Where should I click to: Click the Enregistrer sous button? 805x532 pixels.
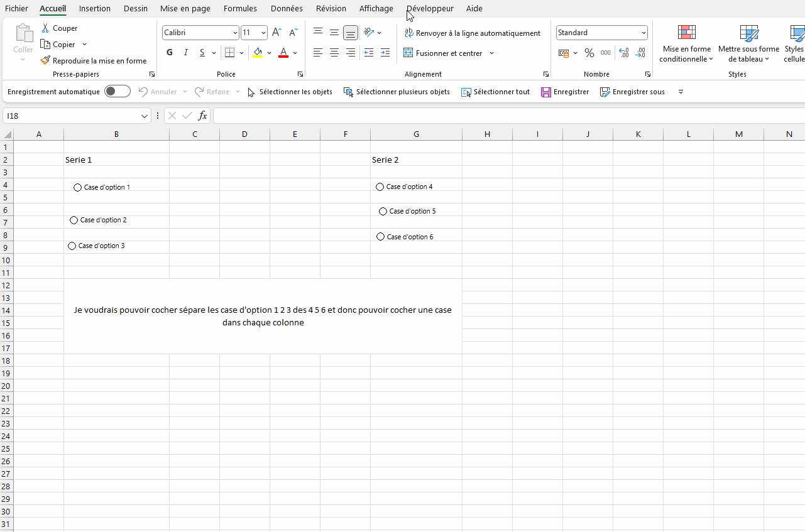632,92
